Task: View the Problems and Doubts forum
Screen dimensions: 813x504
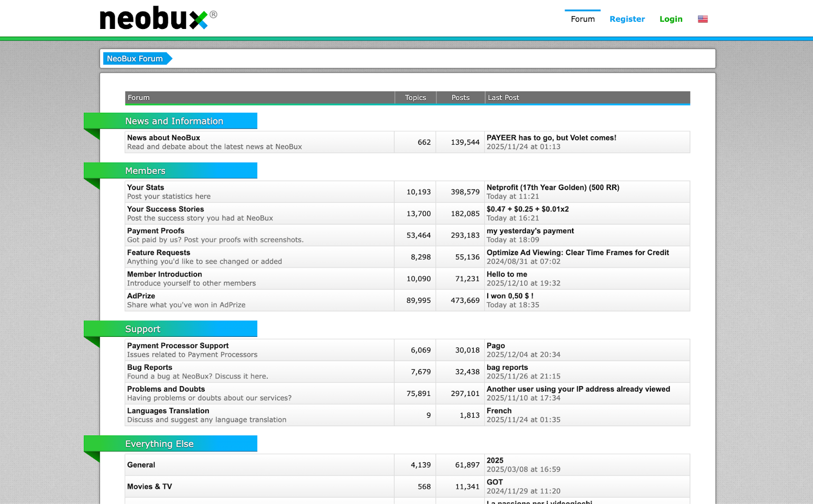Action: [166, 389]
